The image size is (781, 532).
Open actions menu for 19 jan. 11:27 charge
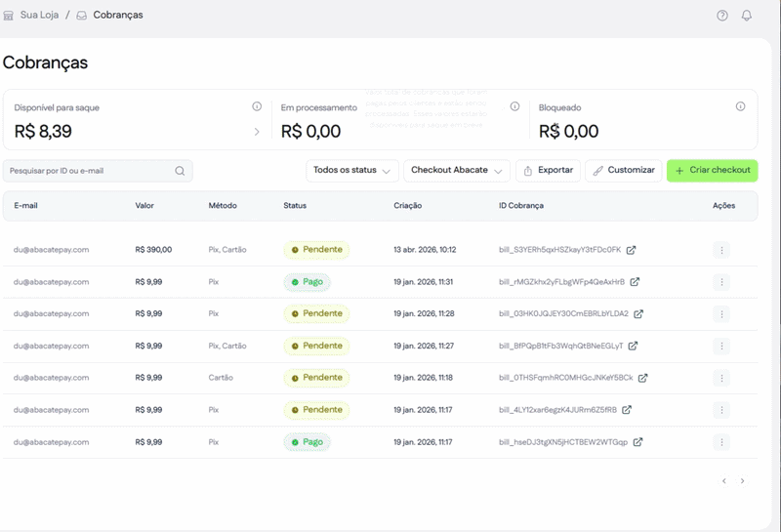(721, 346)
